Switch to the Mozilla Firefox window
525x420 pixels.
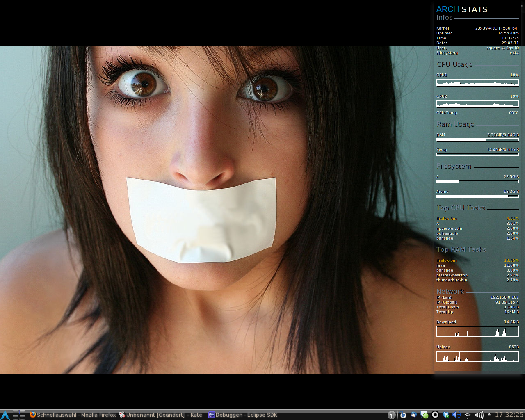tap(73, 415)
